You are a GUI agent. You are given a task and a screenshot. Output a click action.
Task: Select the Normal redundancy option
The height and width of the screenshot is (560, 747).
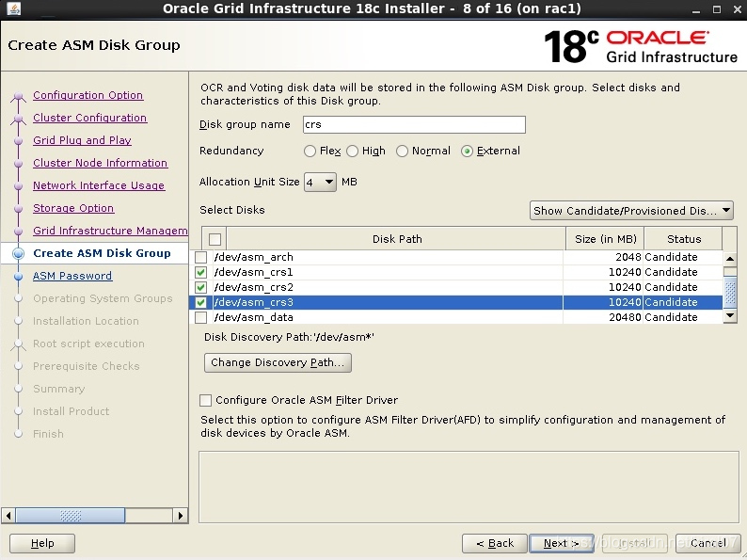(402, 152)
